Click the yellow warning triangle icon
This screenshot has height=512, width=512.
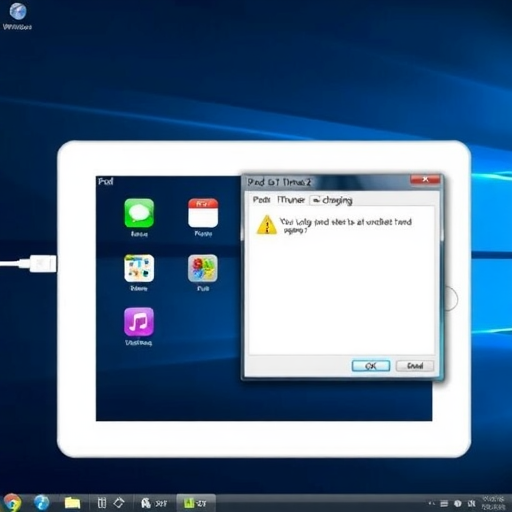[x=267, y=225]
